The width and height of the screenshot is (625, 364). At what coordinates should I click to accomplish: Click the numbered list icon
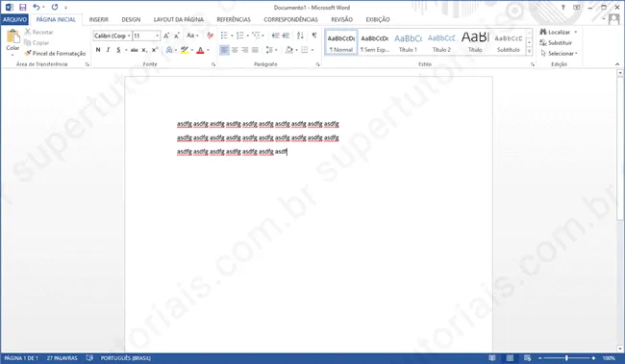coord(240,36)
